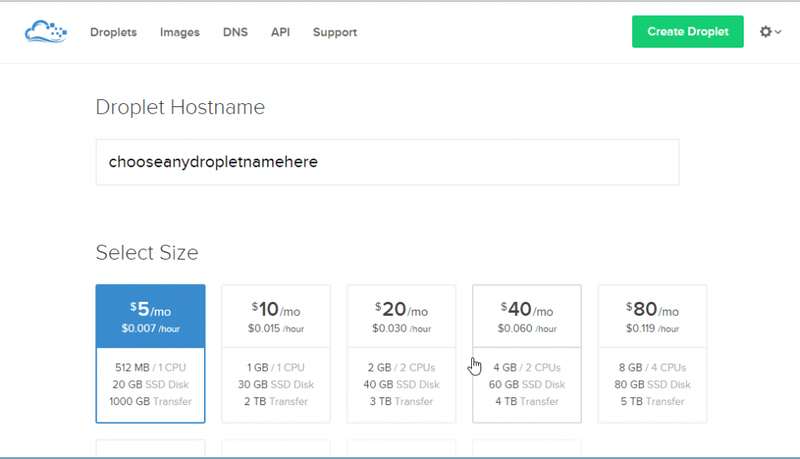Choose the $10/mo droplet size

point(276,353)
